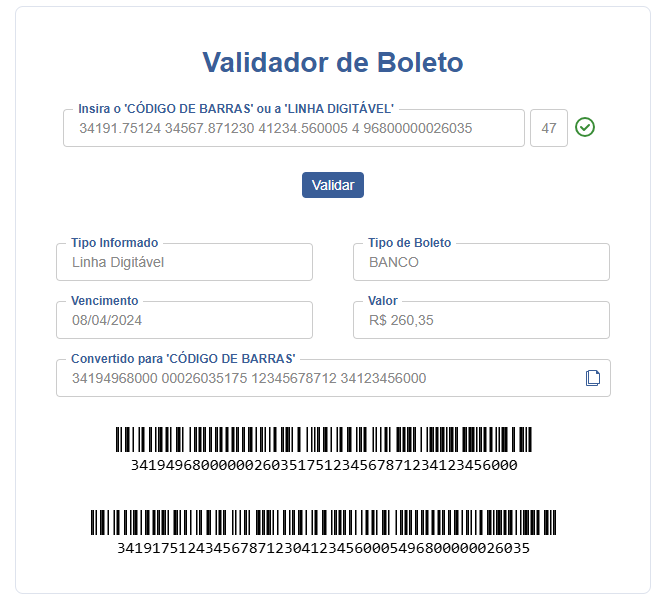Screen dimensions: 666x598
Task: Click the green validation checkmark icon
Action: pyautogui.click(x=585, y=128)
